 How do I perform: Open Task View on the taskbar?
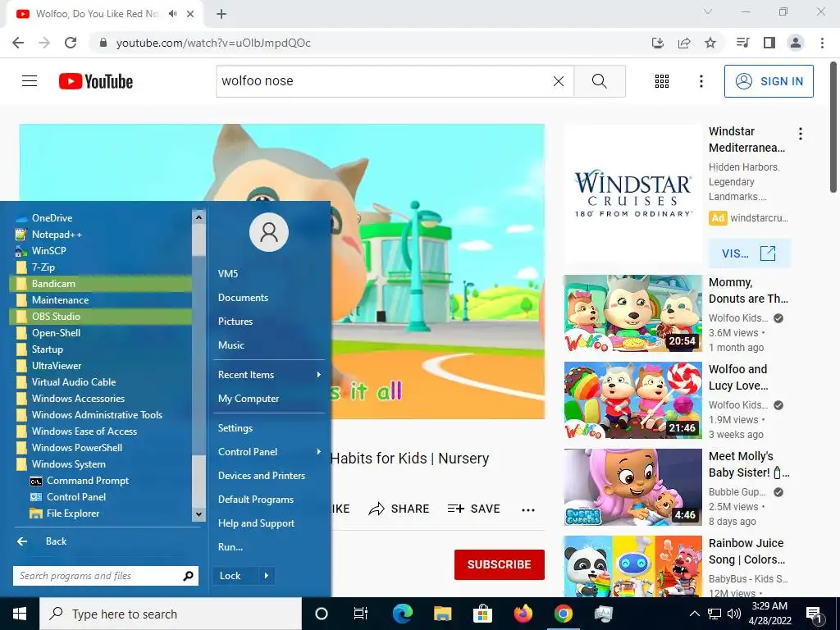click(361, 614)
